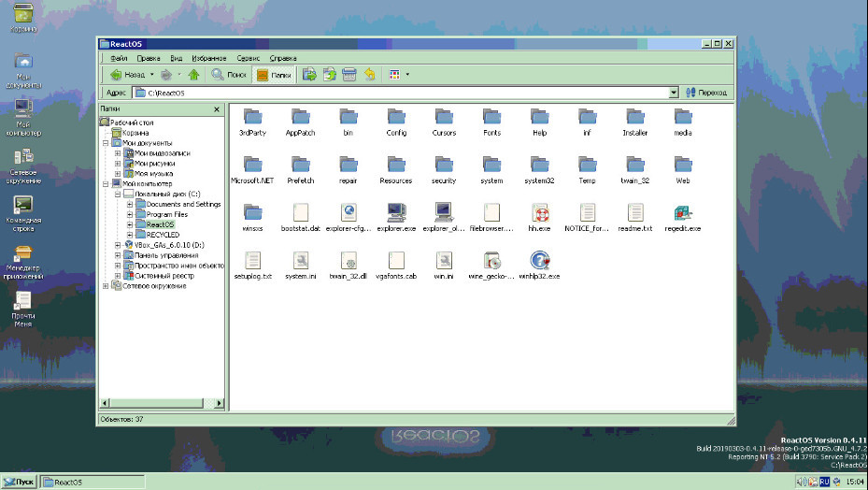The width and height of the screenshot is (868, 490).
Task: Click the 15:04 taskbar clock
Action: pos(855,482)
